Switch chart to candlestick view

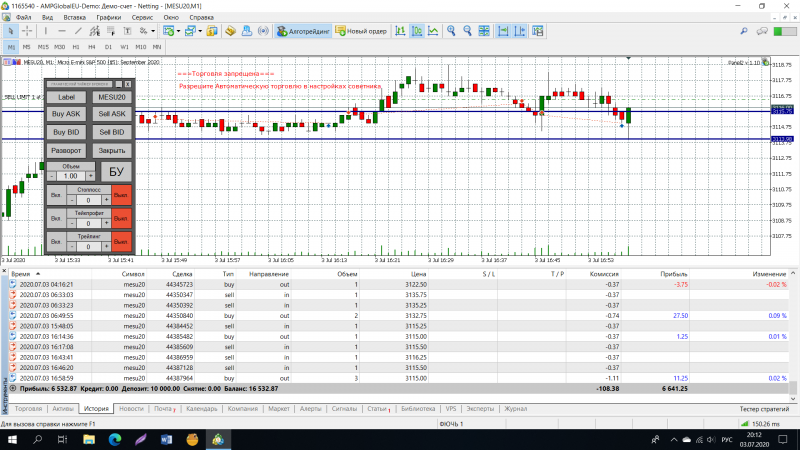pyautogui.click(x=417, y=31)
